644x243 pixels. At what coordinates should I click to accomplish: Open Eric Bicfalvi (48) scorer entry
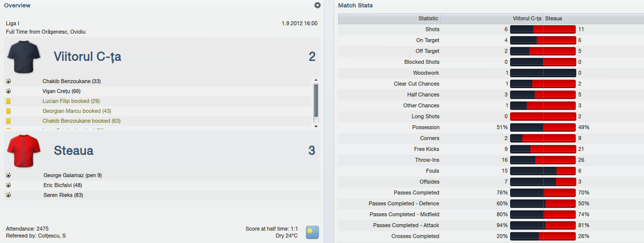[63, 185]
